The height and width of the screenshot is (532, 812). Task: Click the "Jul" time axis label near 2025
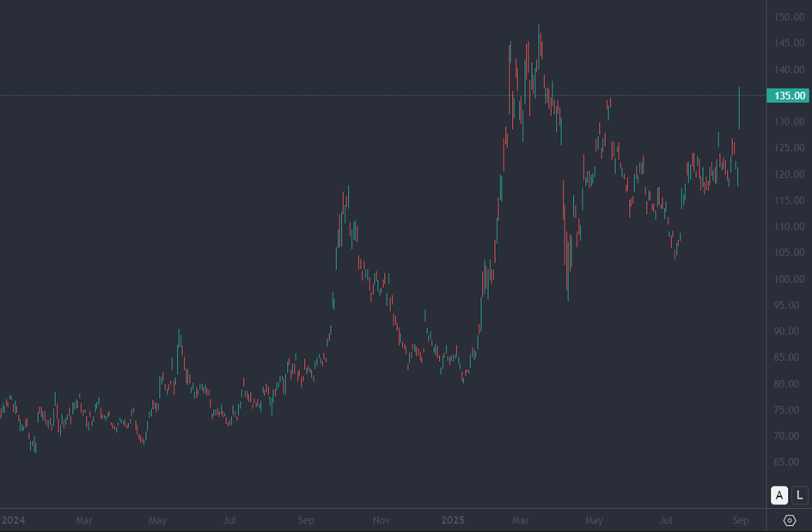coord(666,520)
